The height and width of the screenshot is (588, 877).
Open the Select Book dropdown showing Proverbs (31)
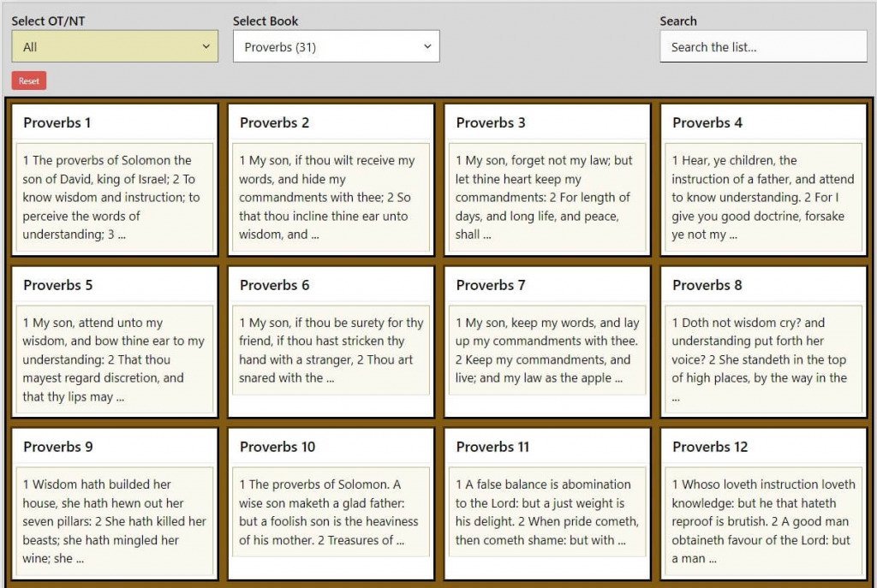[x=335, y=45]
